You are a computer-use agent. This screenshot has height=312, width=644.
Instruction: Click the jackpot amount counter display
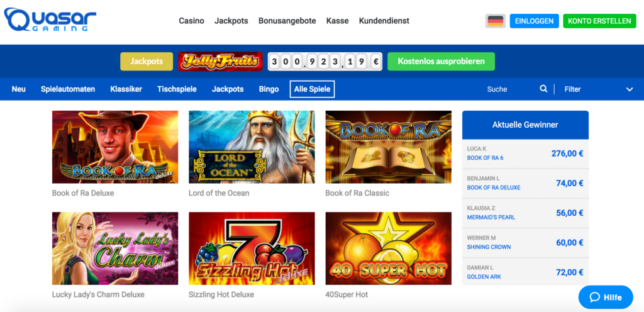pyautogui.click(x=325, y=62)
